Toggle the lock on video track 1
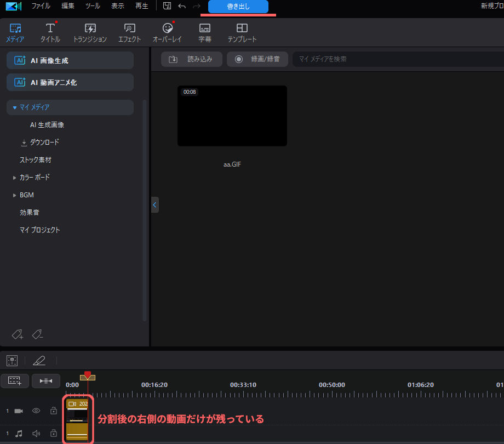Viewport: 504px width, 444px height. (53, 411)
